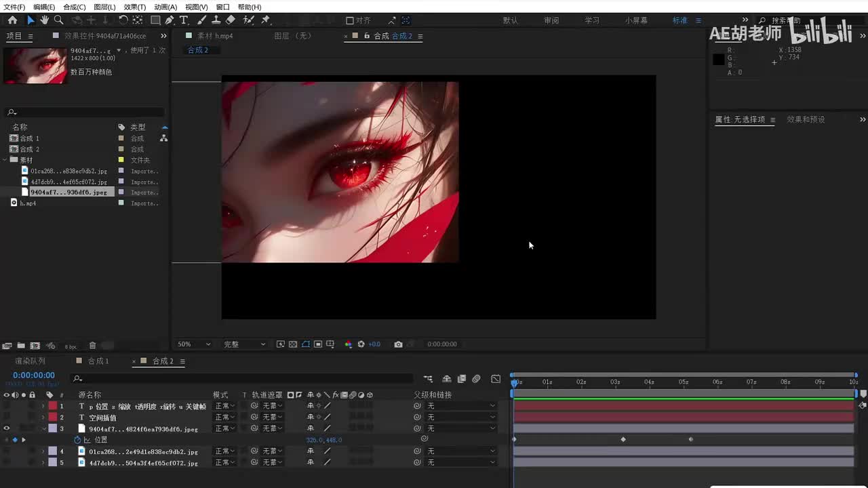
Task: Toggle the shy switch for layer 5
Action: click(311, 463)
